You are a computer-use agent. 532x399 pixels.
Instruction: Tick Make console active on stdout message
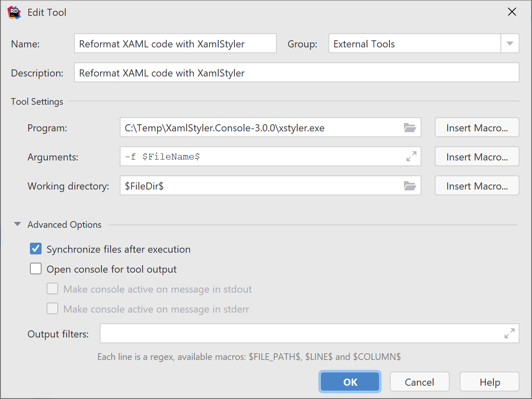pos(52,289)
